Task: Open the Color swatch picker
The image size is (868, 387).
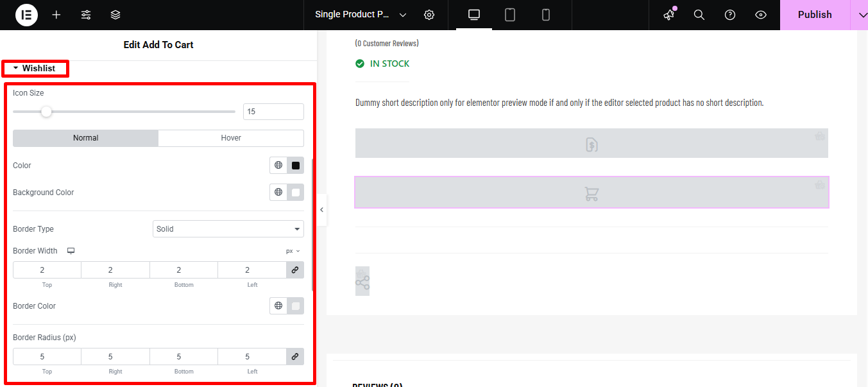Action: tap(296, 166)
